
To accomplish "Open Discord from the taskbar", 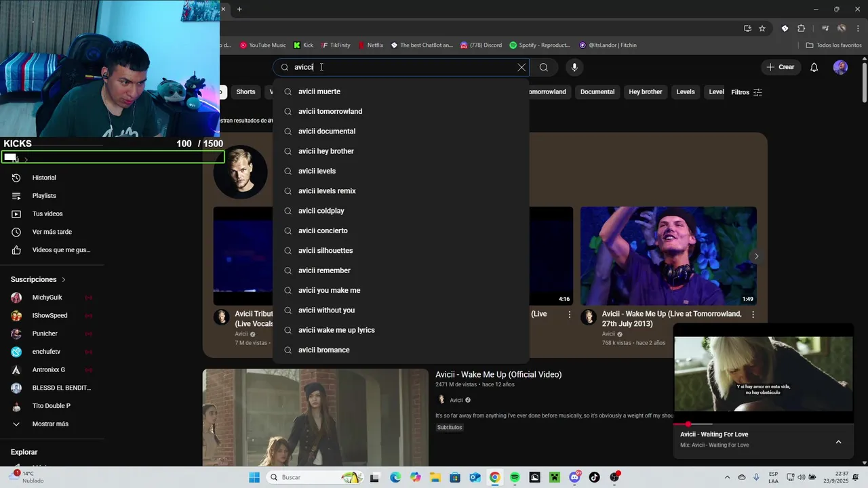I will coord(575,477).
